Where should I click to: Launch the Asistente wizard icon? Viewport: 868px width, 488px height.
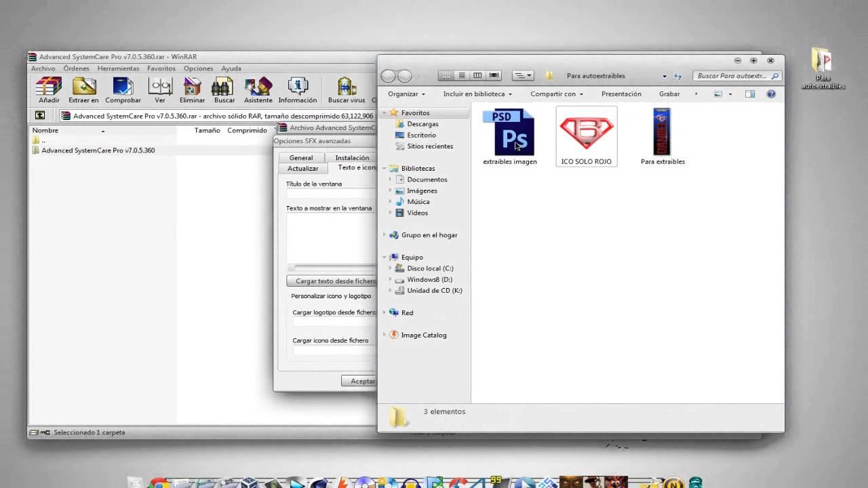tap(258, 90)
